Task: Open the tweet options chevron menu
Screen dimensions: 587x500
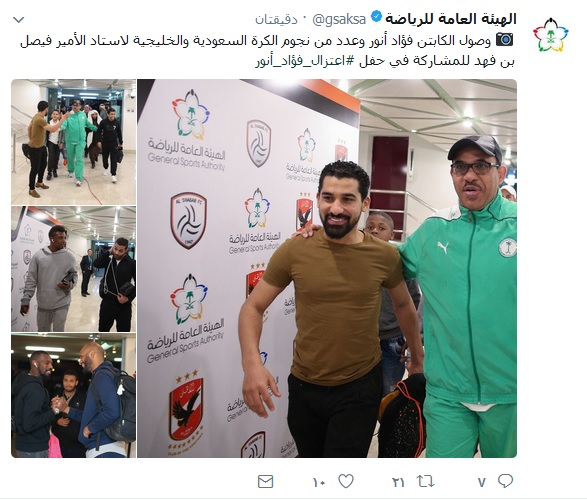Action: pos(19,19)
